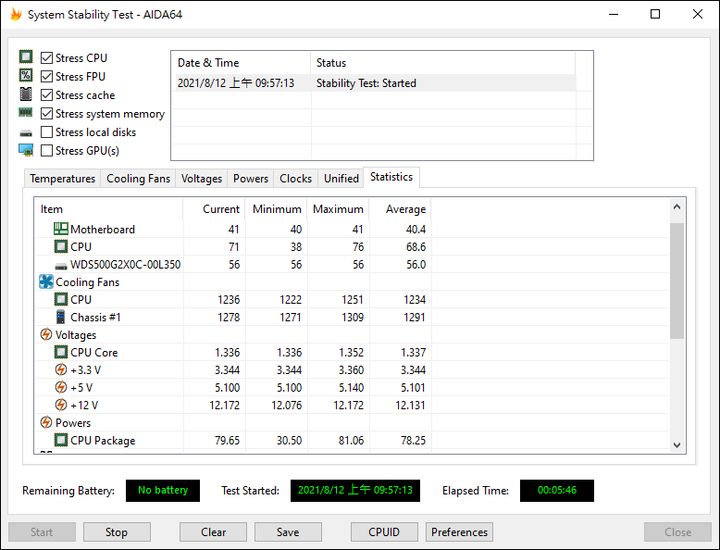Image resolution: width=720 pixels, height=550 pixels.
Task: Switch to the Powers tab
Action: click(251, 179)
